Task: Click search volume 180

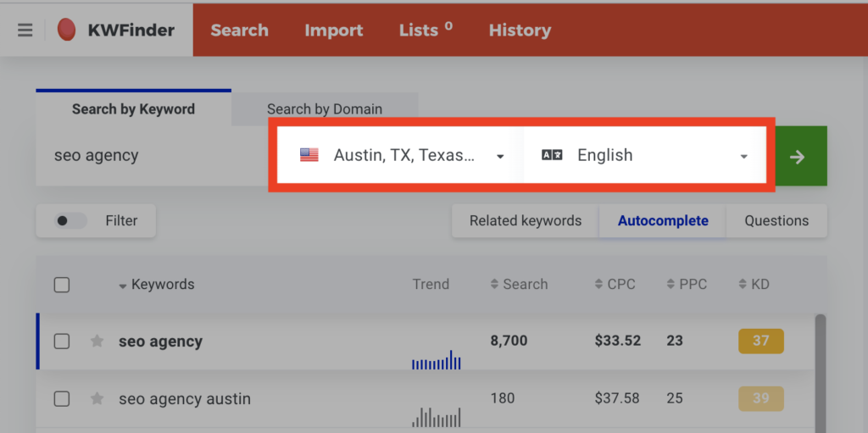Action: [x=502, y=398]
